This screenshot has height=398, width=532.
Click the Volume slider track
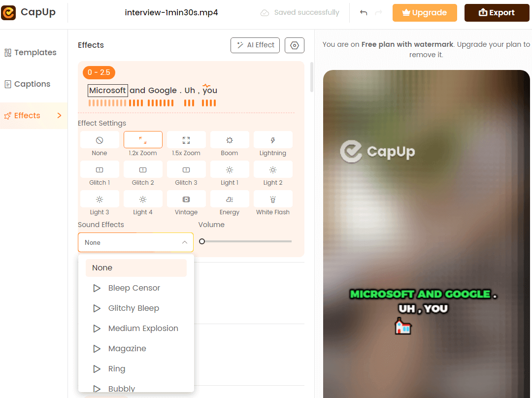[x=246, y=241]
